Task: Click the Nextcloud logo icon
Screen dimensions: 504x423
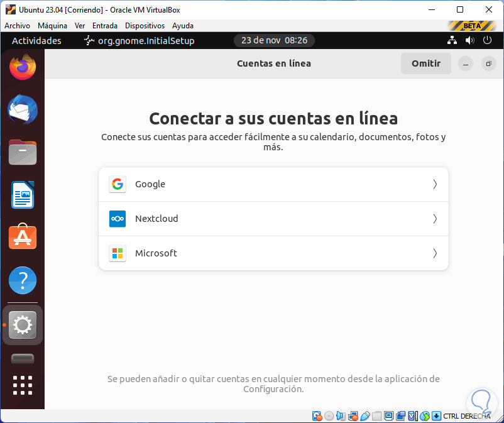Action: [x=118, y=219]
